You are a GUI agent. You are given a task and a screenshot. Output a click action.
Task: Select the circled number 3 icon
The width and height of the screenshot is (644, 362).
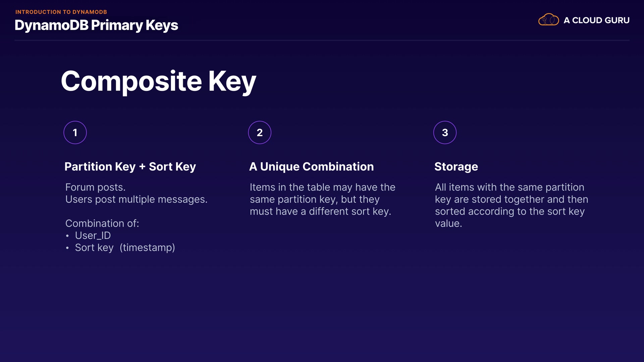pos(445,132)
